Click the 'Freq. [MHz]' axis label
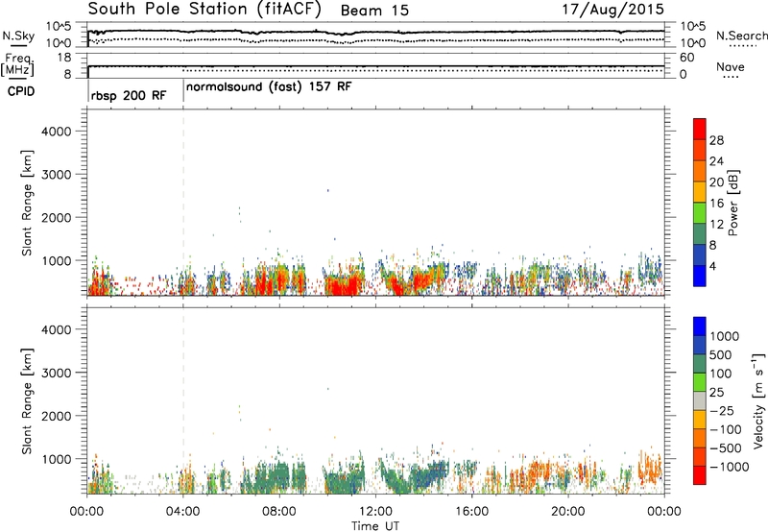This screenshot has width=768, height=532. [x=17, y=64]
